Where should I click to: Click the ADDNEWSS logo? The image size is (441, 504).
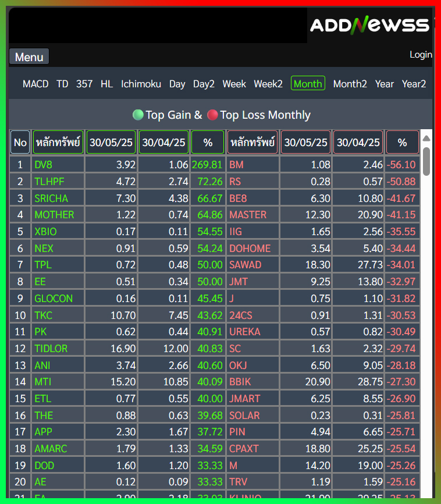[369, 25]
